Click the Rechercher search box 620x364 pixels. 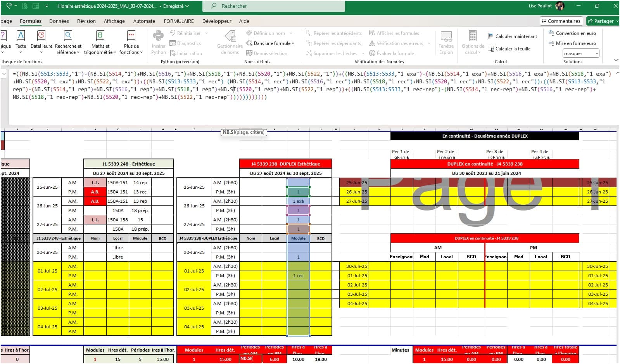click(274, 6)
